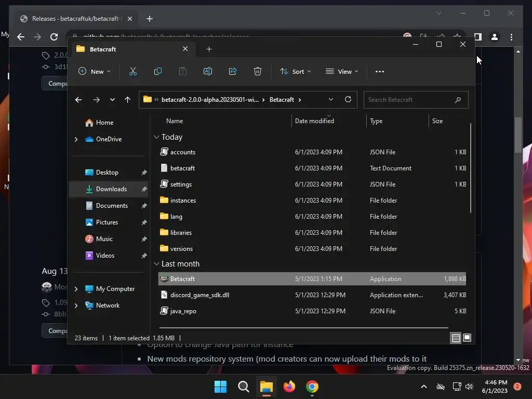This screenshot has height=399, width=532.
Task: Click the Share icon in the toolbar
Action: coord(233,71)
